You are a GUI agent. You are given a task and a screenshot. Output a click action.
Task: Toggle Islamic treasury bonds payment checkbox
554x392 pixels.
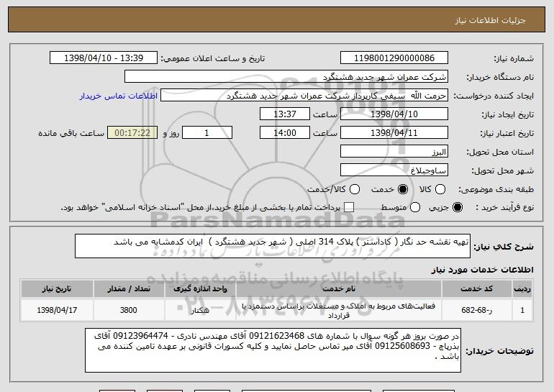click(349, 207)
